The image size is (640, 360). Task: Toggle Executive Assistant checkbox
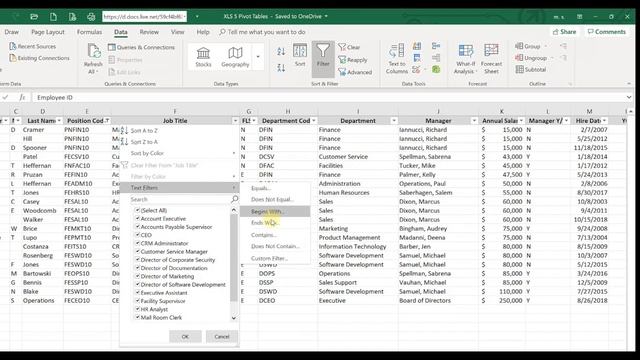(x=138, y=293)
